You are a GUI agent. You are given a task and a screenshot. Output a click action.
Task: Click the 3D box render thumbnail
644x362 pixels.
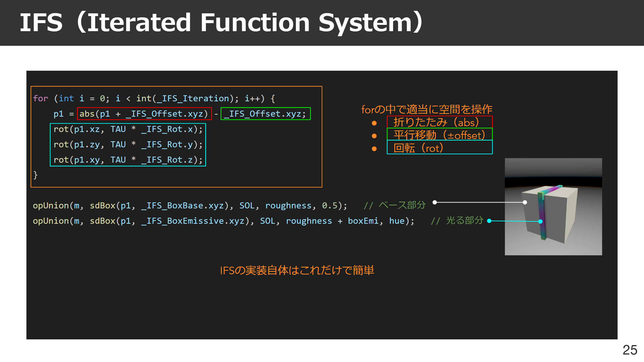coord(553,207)
